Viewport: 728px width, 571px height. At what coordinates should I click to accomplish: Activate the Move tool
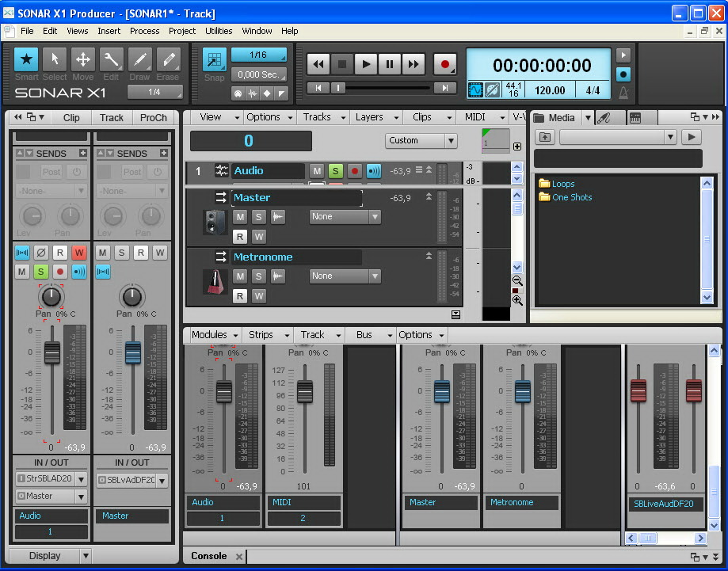(x=82, y=59)
